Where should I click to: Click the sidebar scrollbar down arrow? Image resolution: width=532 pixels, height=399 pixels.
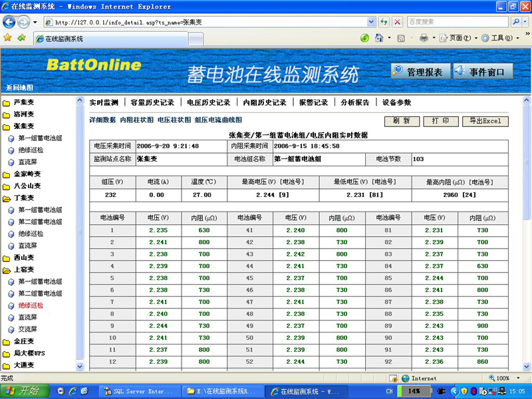pos(80,366)
